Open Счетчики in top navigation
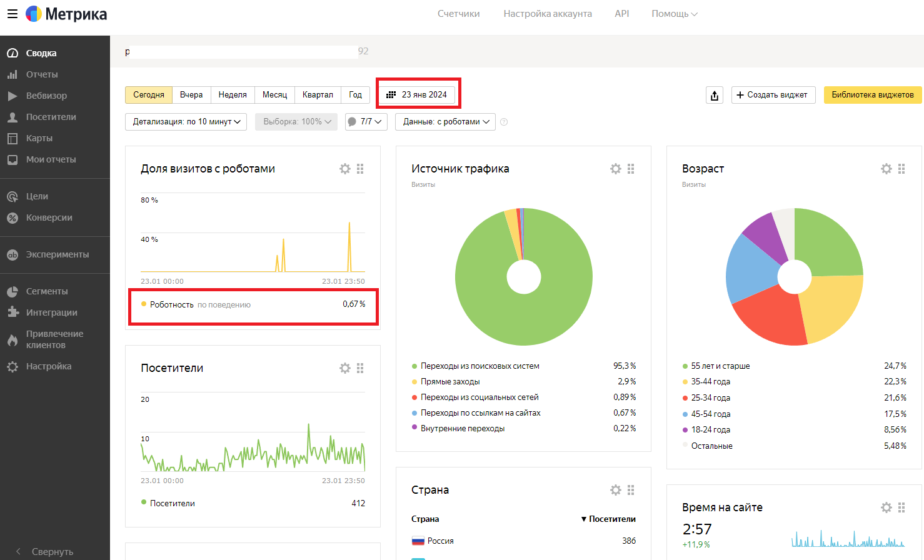Viewport: 924px width, 560px height. [459, 14]
